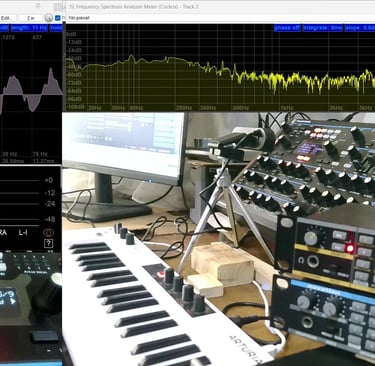This screenshot has height=366, width=375.
Task: Click the orange oval icon above the '?' box
Action: (x=49, y=233)
